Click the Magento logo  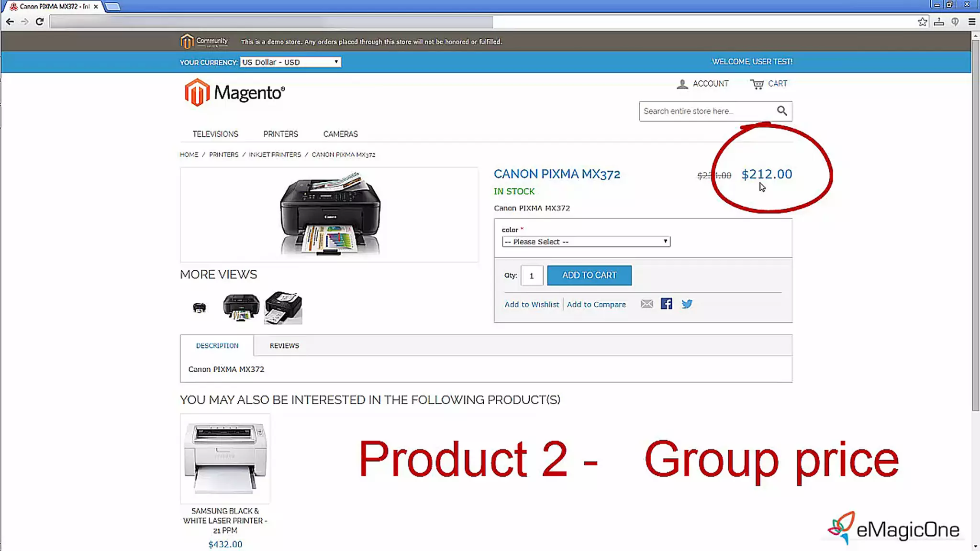[234, 92]
